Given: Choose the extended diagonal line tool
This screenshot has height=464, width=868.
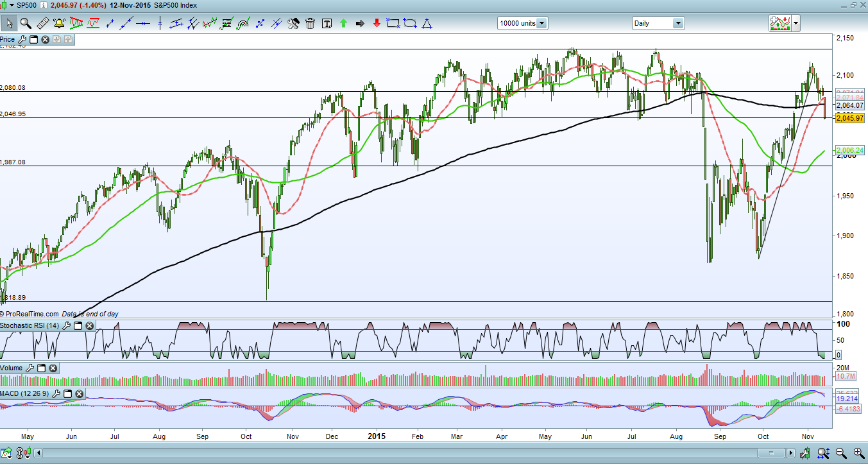Looking at the screenshot, I should 127,24.
